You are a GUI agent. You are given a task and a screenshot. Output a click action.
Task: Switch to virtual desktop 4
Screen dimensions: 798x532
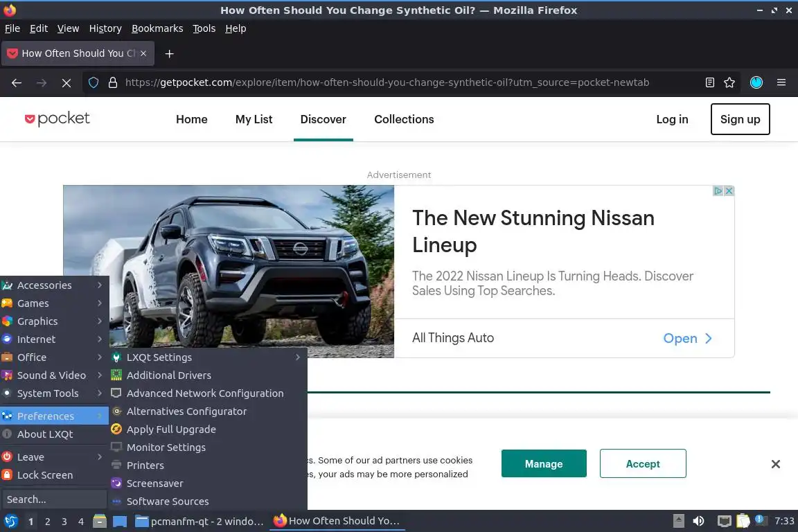click(81, 522)
